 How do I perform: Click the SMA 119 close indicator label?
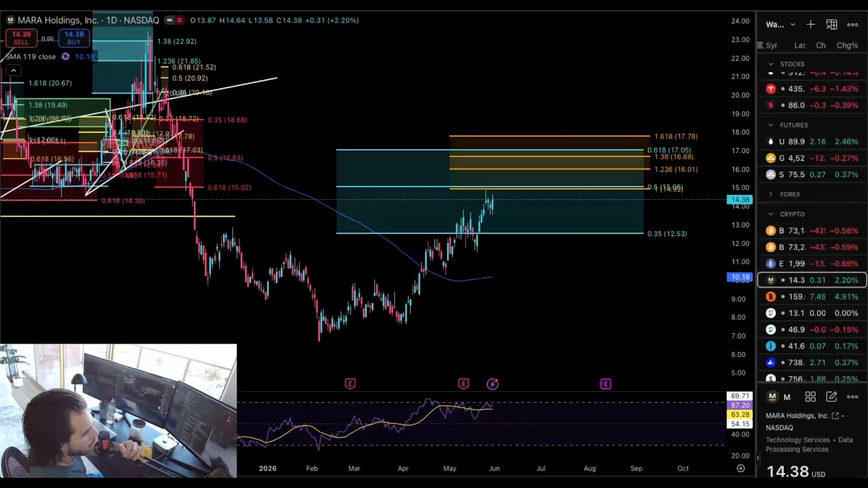pyautogui.click(x=31, y=56)
